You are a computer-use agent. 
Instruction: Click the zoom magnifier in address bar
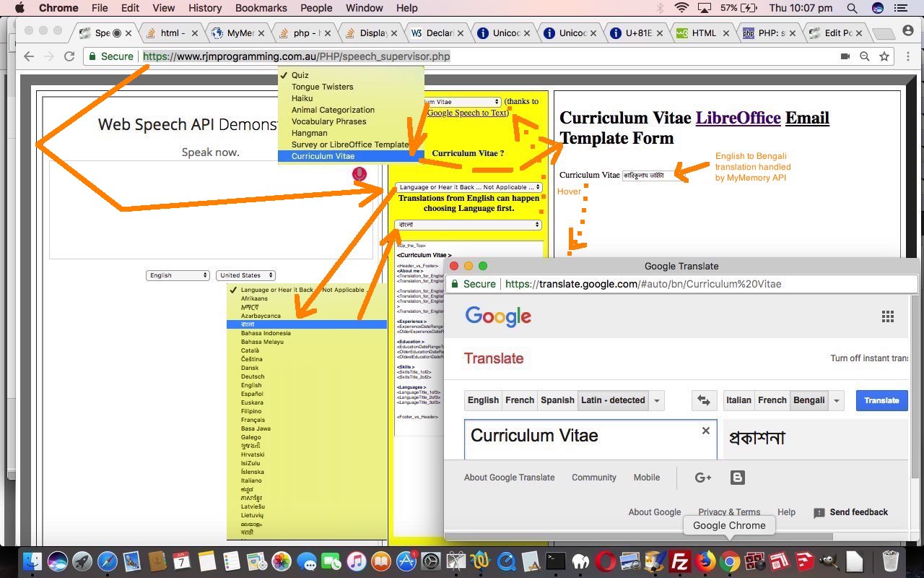click(865, 56)
